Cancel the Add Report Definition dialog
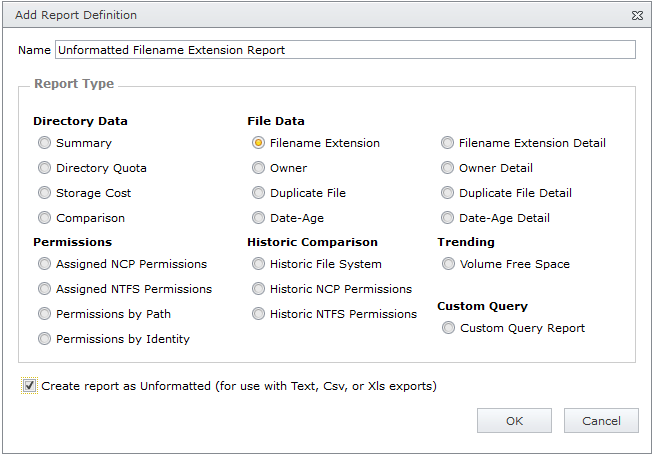This screenshot has height=457, width=654. point(601,421)
